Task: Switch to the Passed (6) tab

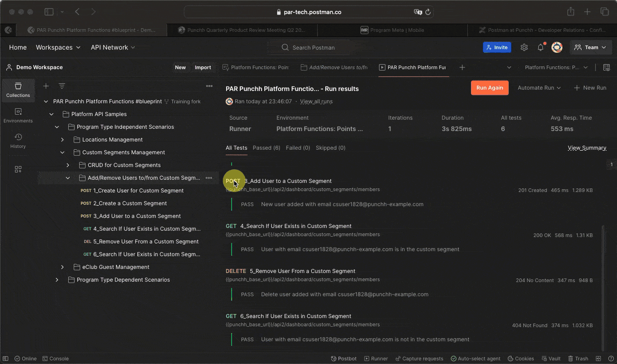Action: (267, 148)
